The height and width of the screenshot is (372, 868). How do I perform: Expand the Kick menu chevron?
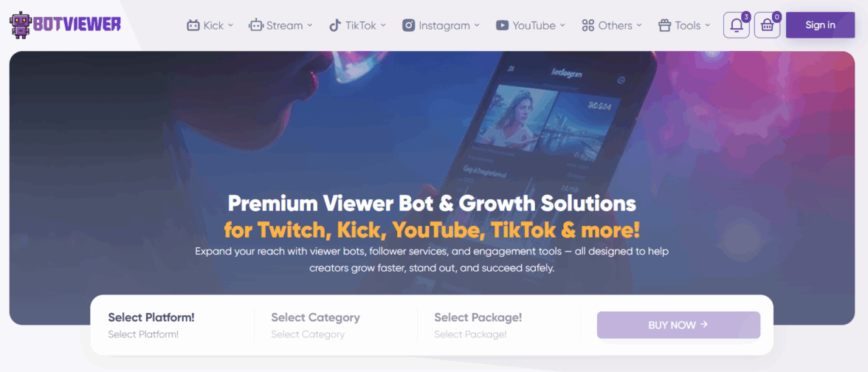pos(231,25)
